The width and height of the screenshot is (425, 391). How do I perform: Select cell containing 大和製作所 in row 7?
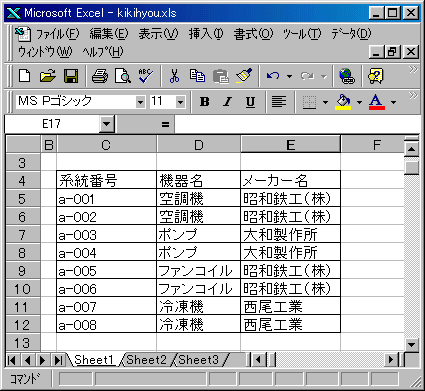point(290,235)
